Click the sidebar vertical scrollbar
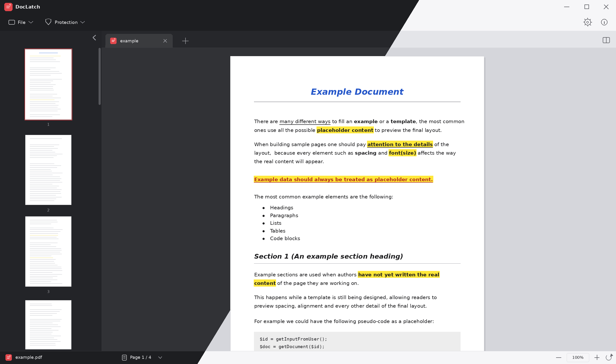Image resolution: width=616 pixels, height=364 pixels. pyautogui.click(x=100, y=76)
